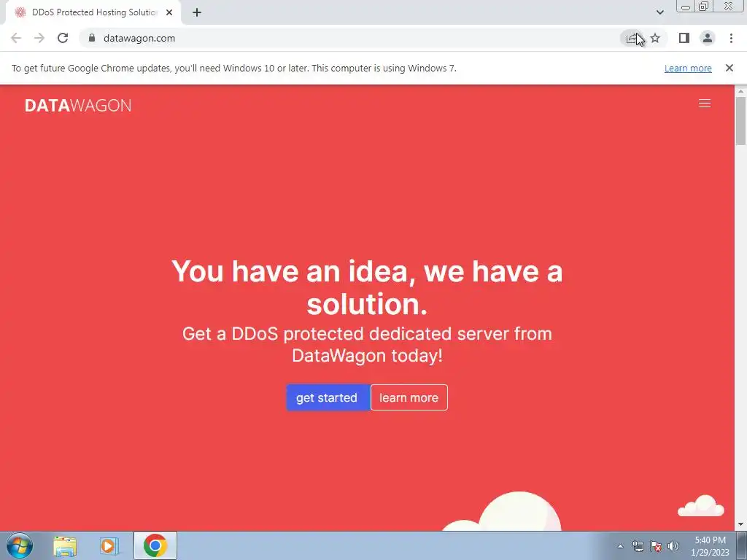
Task: Show hidden system tray icons
Action: tap(620, 546)
